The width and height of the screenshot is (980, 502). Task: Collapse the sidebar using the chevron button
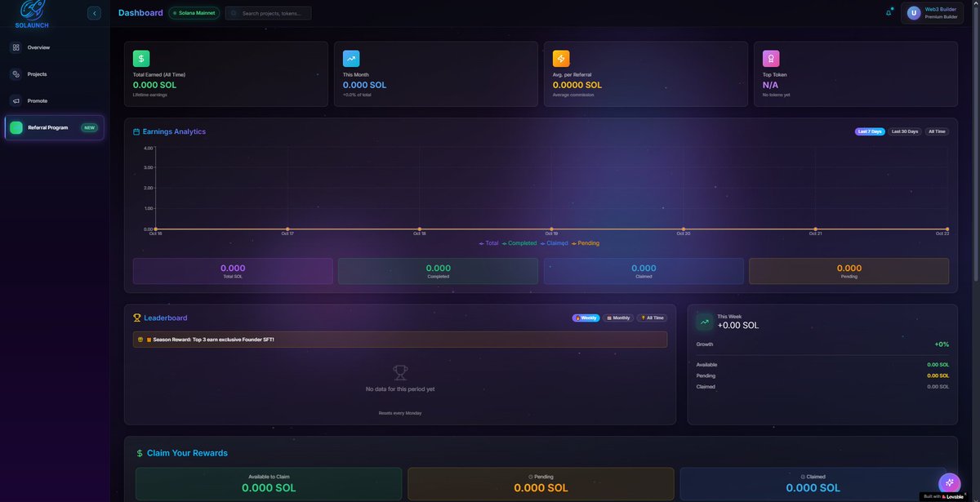coord(94,12)
